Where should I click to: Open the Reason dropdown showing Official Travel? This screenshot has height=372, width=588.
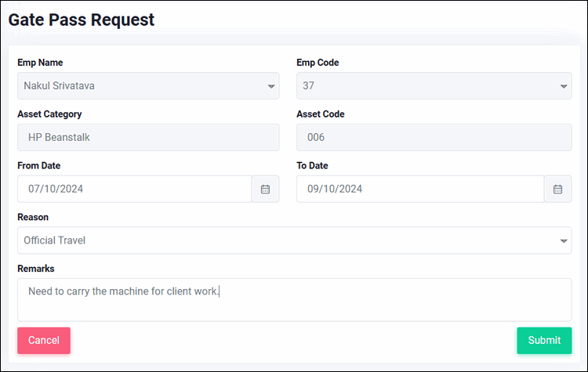tap(294, 240)
